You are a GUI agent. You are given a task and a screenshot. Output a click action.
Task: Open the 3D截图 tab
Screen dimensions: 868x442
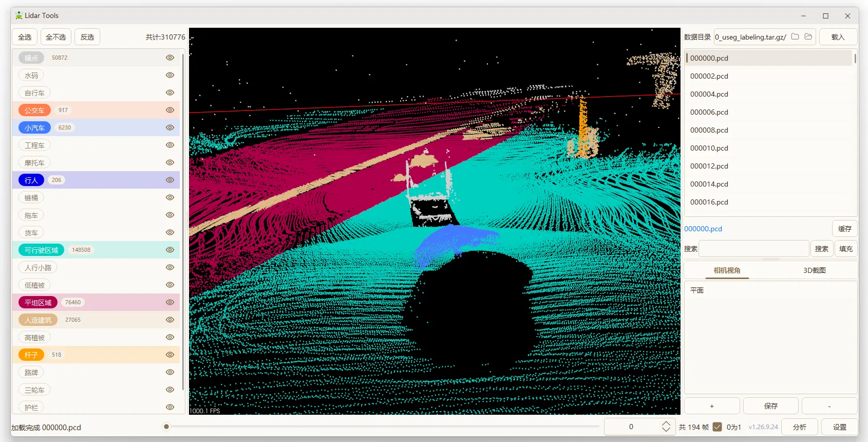(x=815, y=270)
